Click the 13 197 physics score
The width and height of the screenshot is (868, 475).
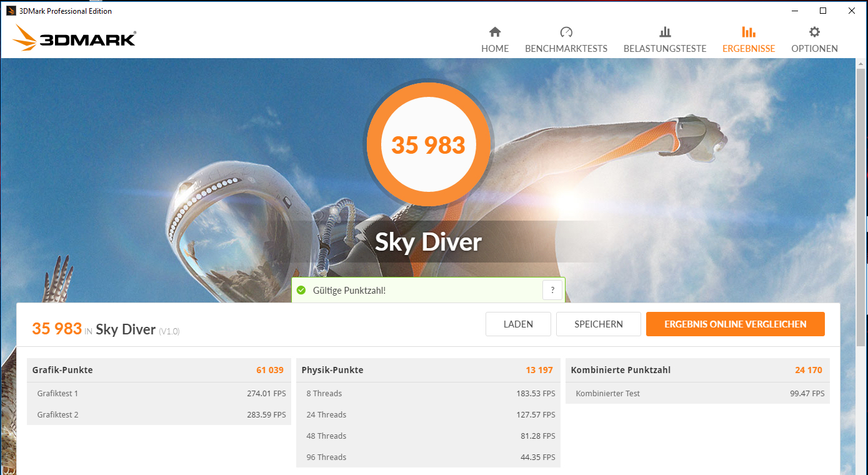tap(539, 370)
